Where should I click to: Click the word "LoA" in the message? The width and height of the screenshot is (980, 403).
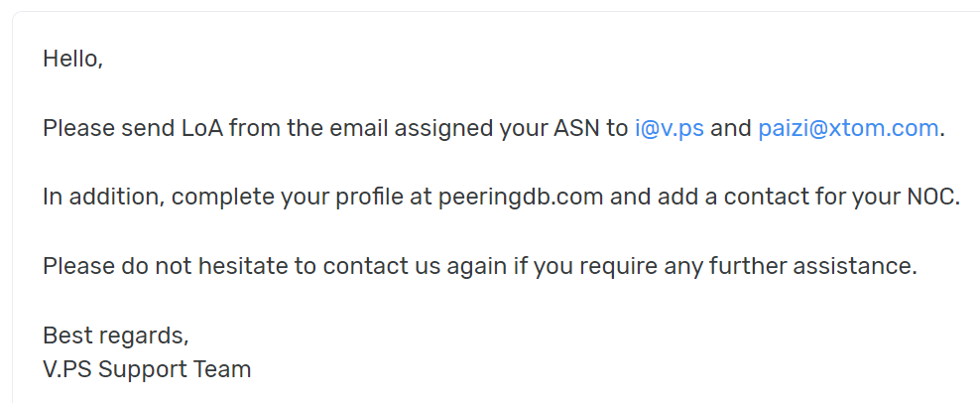204,128
